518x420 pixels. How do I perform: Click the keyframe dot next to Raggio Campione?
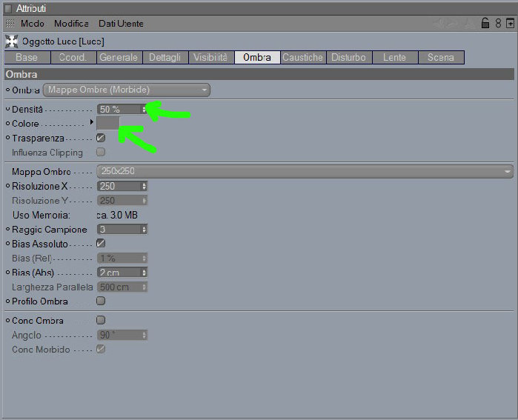click(x=7, y=229)
